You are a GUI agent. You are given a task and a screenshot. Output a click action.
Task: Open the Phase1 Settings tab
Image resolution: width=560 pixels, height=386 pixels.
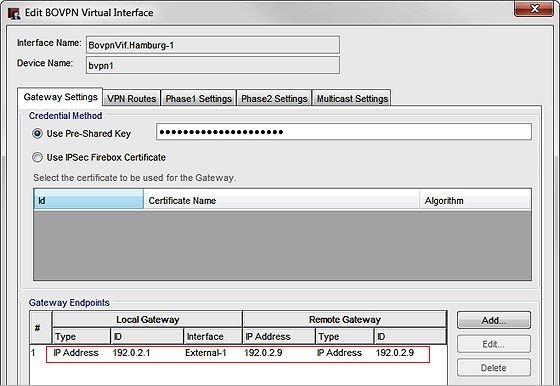(x=199, y=98)
